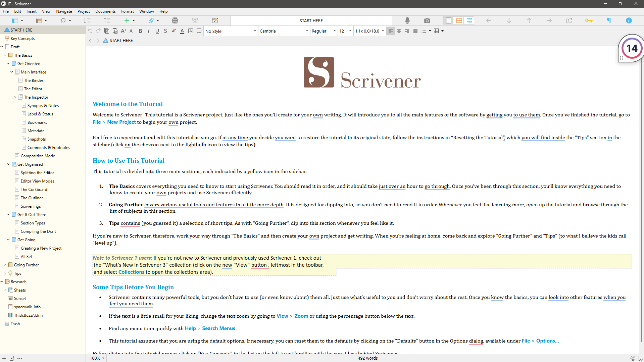Go back with editor history arrow
Screen dimensions: 644x362
click(90, 41)
